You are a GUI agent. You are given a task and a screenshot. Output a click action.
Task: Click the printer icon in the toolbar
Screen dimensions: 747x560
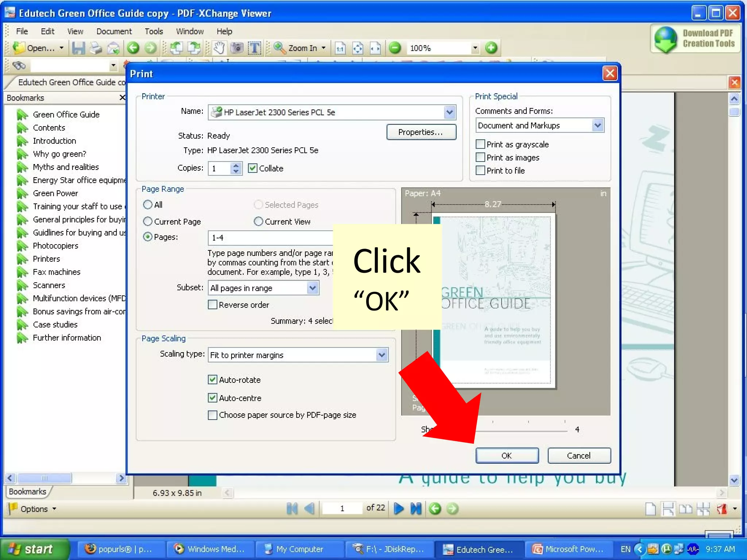pos(96,48)
